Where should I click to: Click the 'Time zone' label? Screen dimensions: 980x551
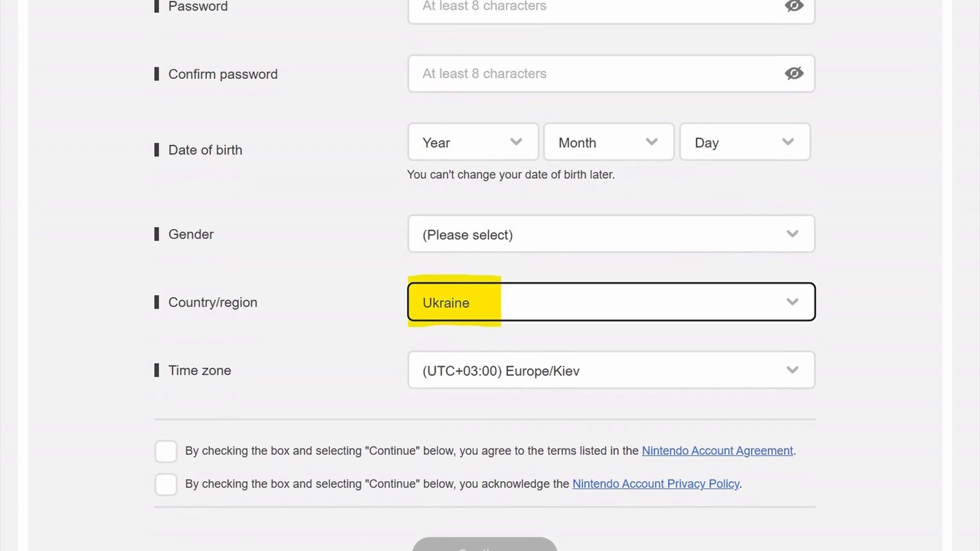pos(200,370)
